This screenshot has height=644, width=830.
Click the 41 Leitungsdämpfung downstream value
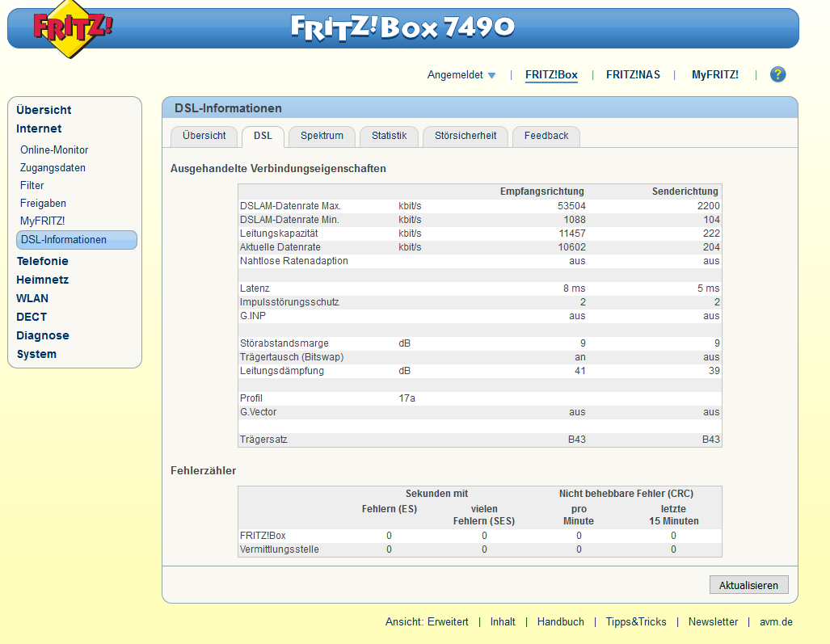click(x=580, y=371)
